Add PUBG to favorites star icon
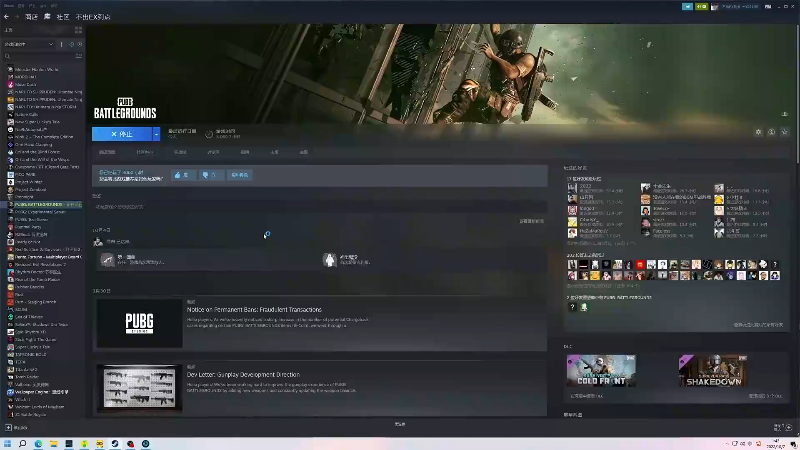Screen dimensions: 800x450 click(785, 132)
